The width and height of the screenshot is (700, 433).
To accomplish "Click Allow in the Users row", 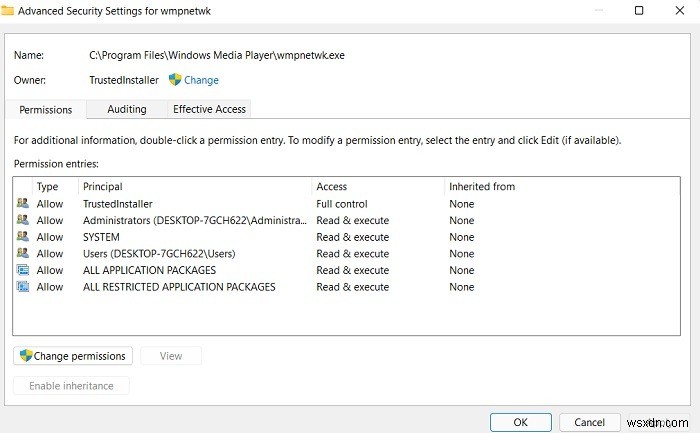I will [x=50, y=254].
